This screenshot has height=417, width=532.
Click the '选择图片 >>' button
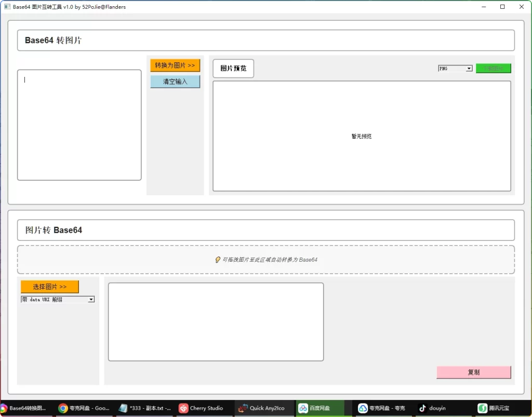(49, 286)
